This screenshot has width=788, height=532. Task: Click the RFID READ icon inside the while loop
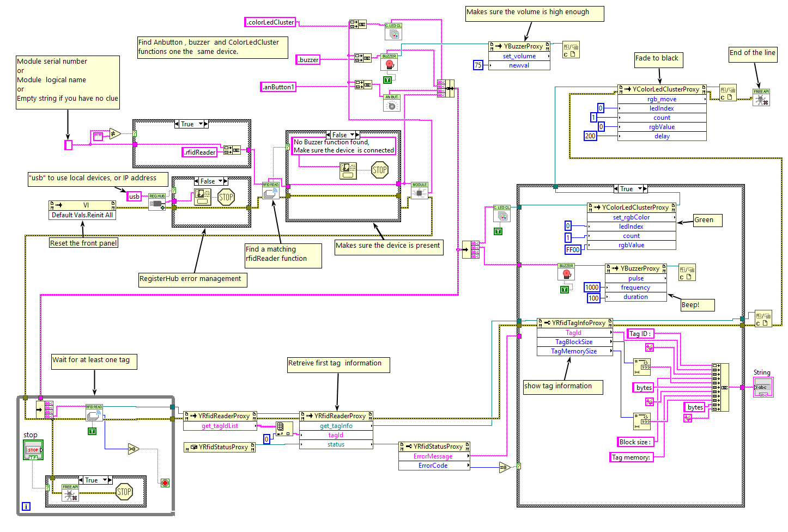coord(94,413)
